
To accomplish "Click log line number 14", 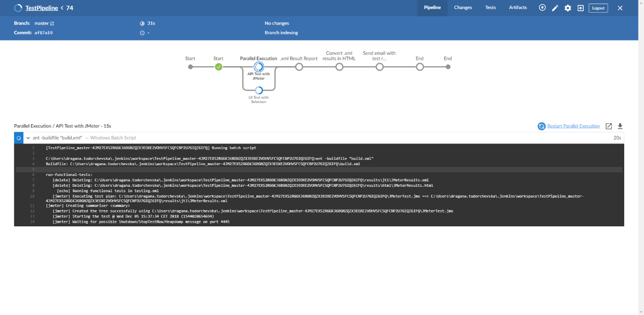I will click(x=32, y=221).
